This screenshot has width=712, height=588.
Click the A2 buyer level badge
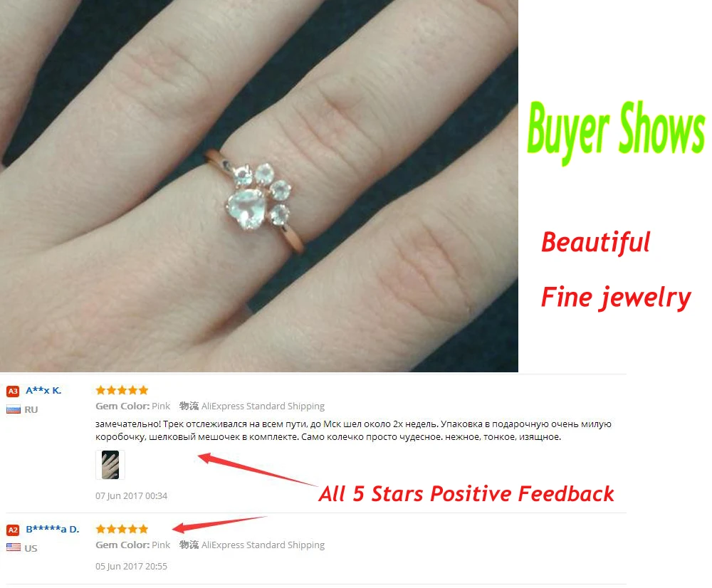tap(13, 530)
